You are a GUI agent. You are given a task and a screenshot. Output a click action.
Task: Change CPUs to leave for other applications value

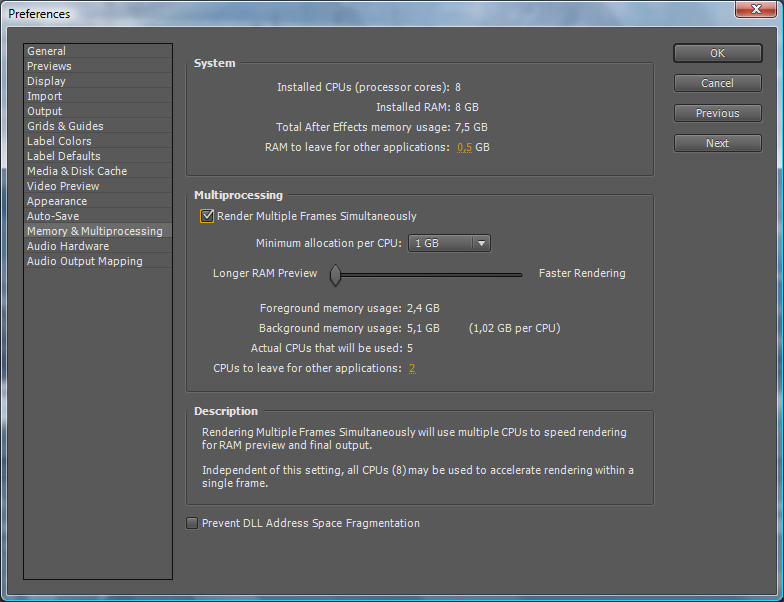411,368
